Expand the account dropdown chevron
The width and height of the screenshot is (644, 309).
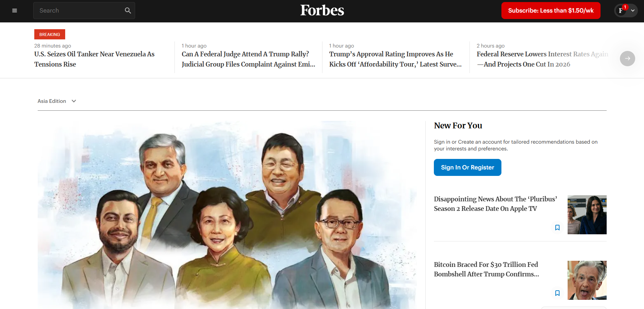click(x=633, y=11)
